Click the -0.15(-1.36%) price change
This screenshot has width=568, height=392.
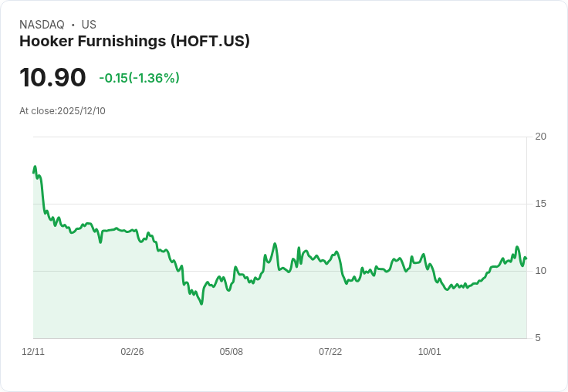pos(139,78)
